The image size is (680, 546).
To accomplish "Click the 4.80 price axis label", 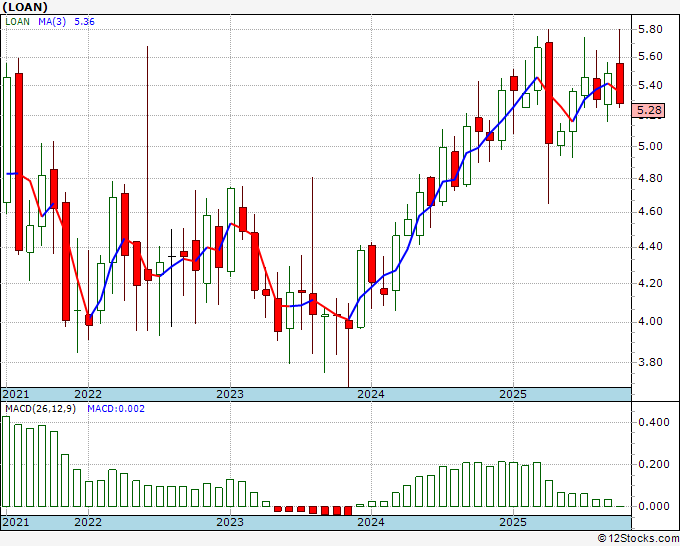I will pyautogui.click(x=650, y=178).
